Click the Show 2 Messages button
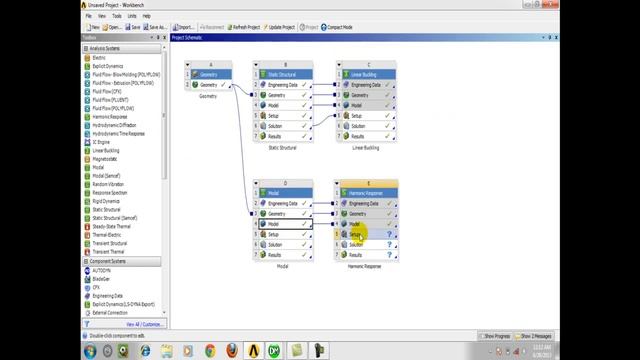This screenshot has width=640, height=360. (x=534, y=336)
